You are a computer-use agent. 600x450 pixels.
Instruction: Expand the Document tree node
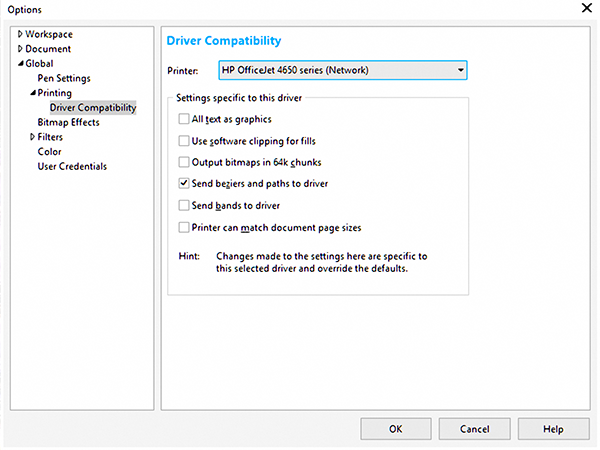pos(20,49)
